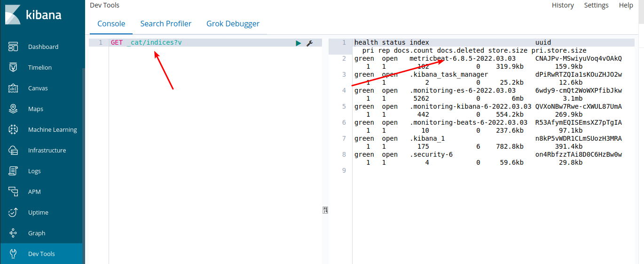
Task: Click the Dashboard sidebar icon
Action: 13,47
